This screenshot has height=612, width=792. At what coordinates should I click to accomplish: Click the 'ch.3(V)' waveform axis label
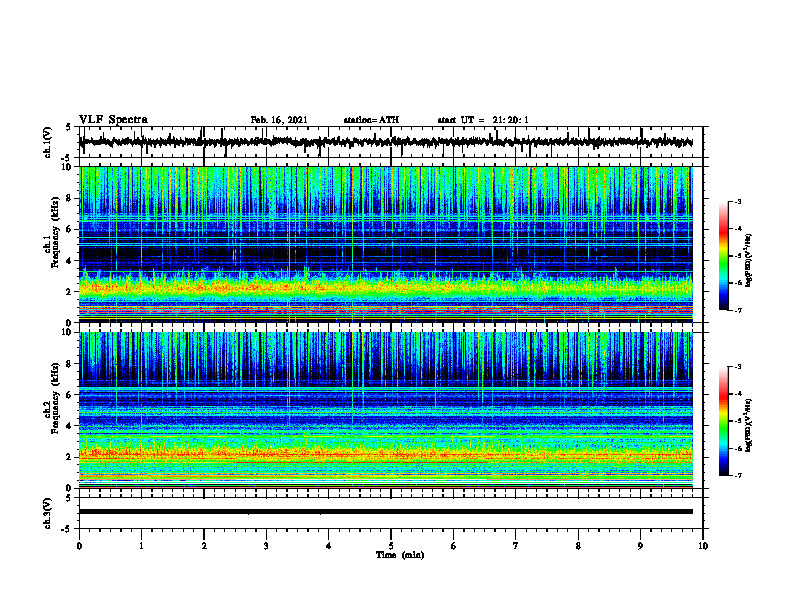coord(48,513)
